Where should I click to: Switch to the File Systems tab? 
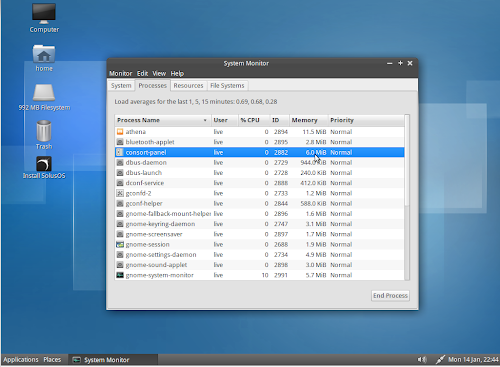(227, 86)
